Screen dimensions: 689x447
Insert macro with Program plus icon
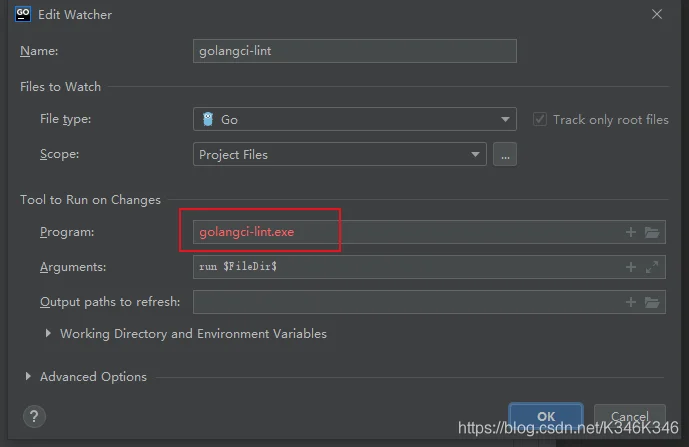click(x=631, y=232)
